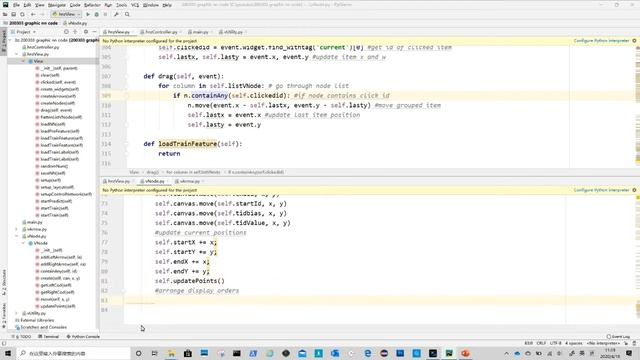Viewport: 640px width, 360px height.
Task: Open the Navigate menu
Action: coord(57,5)
